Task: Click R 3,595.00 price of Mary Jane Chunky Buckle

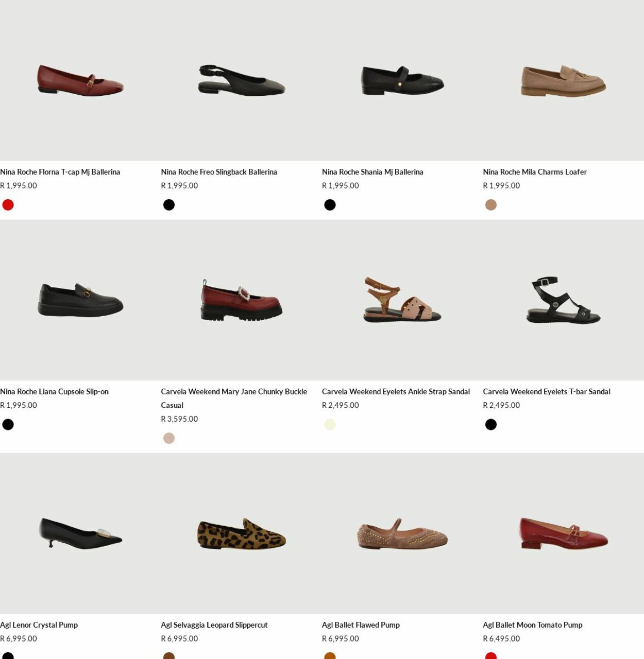Action: (x=179, y=419)
